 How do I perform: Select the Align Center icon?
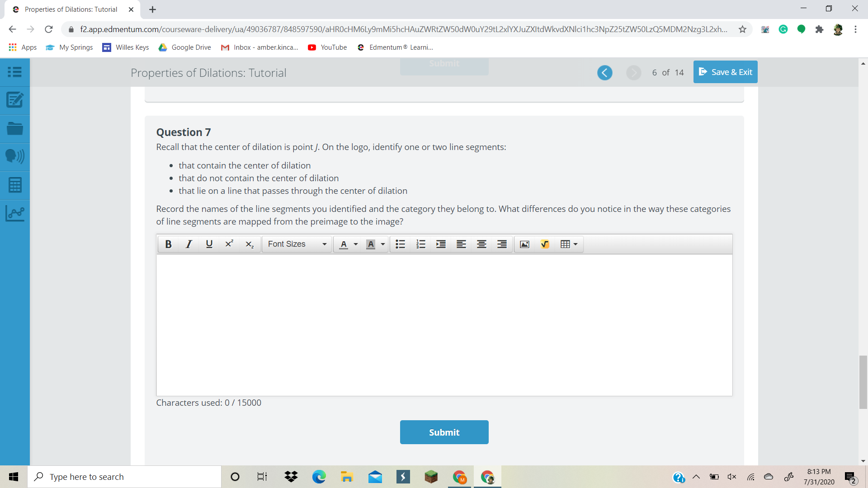(481, 244)
